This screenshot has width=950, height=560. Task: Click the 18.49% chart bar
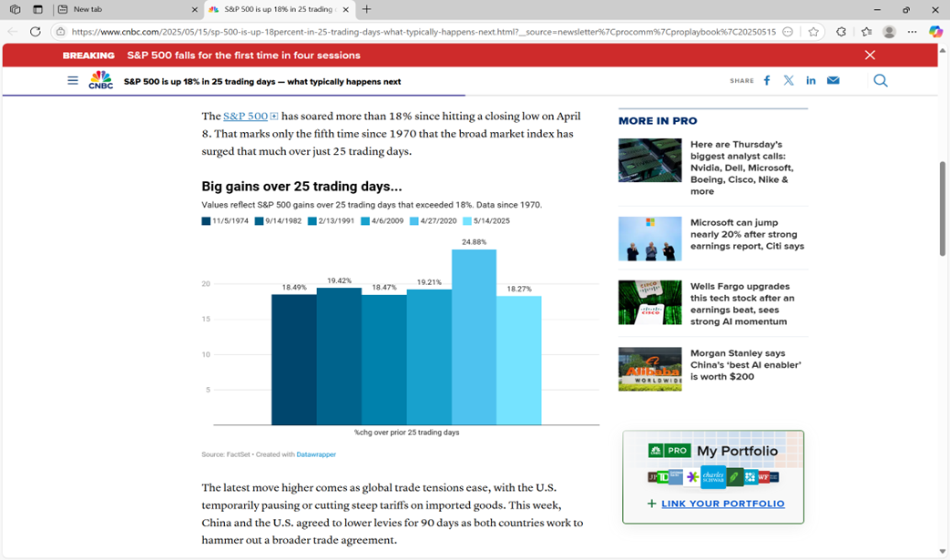point(294,360)
